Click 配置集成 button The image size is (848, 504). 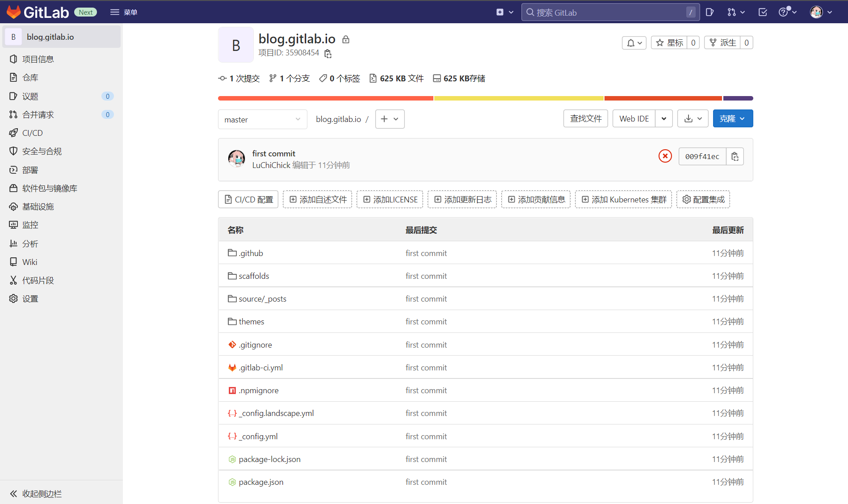(x=703, y=199)
